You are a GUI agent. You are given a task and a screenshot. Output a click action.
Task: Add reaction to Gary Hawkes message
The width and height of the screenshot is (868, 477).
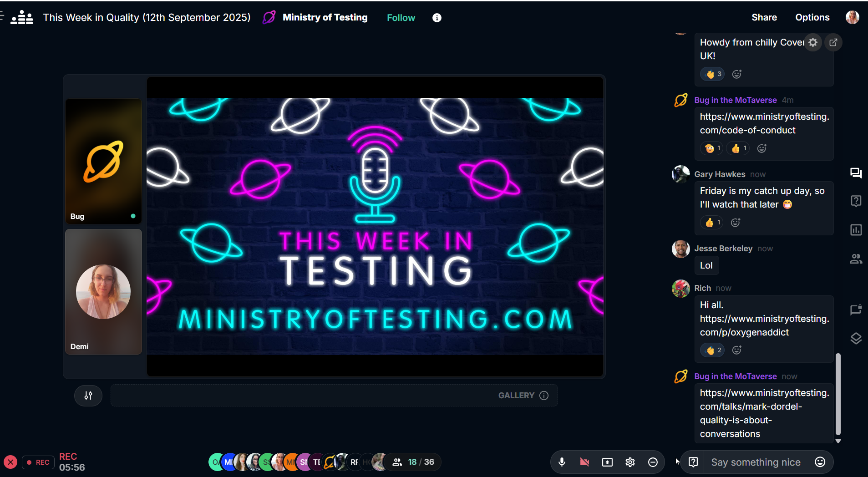[736, 222]
